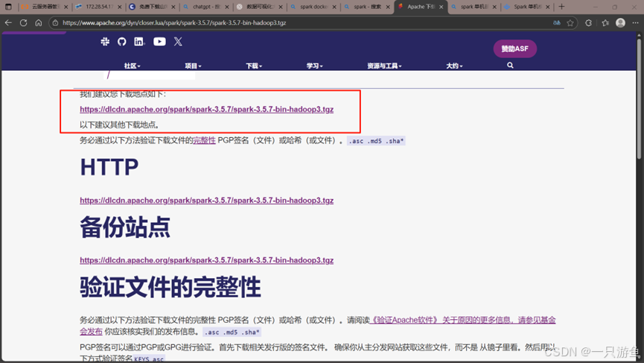Click the 验证文件的完整性 heading
The width and height of the screenshot is (644, 363).
point(170,287)
